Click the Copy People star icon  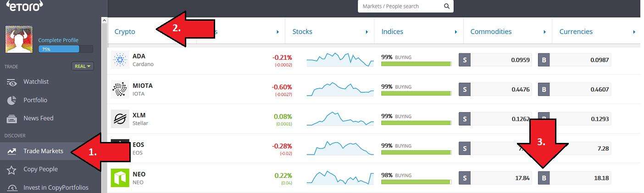(11, 170)
